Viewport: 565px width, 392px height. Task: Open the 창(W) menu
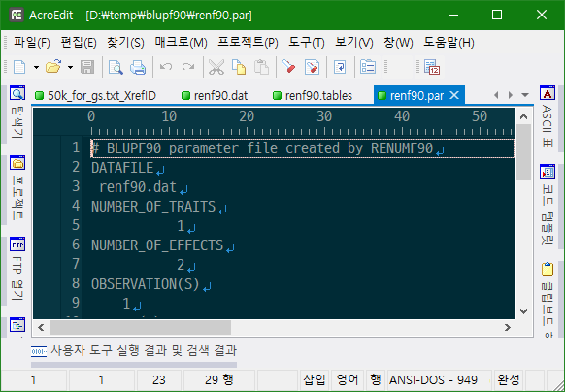[x=398, y=43]
